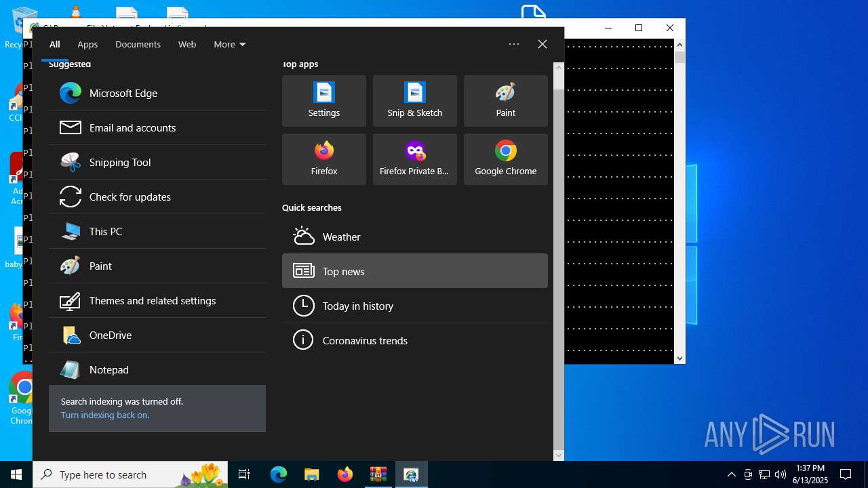868x488 pixels.
Task: Maximize the background console window
Action: point(638,28)
